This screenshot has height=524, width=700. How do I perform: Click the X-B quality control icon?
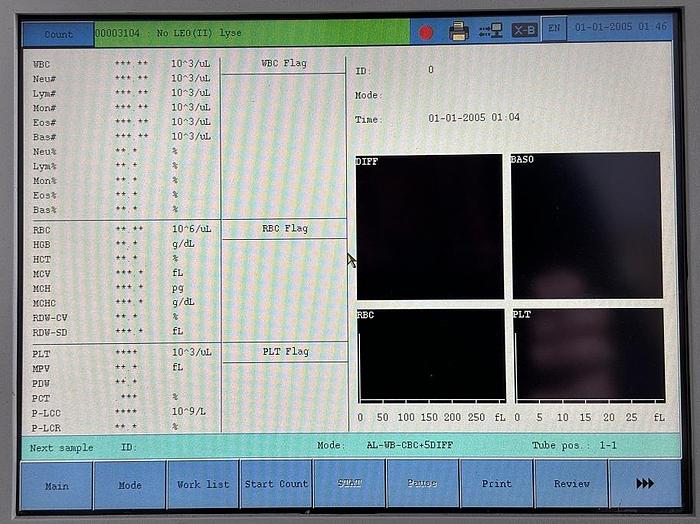524,31
